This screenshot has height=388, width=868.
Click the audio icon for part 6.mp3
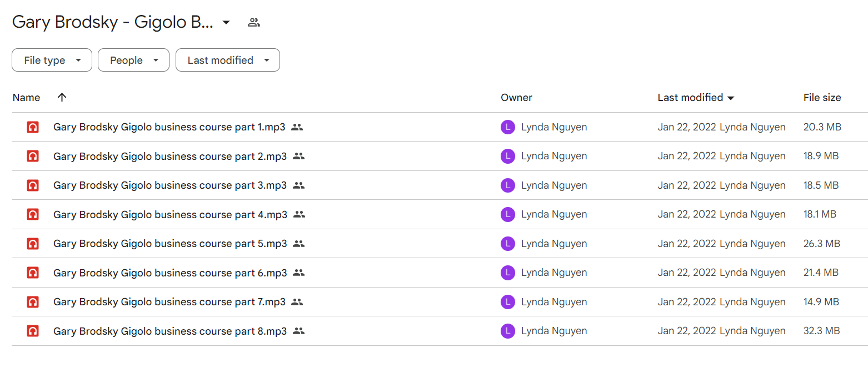tap(33, 273)
